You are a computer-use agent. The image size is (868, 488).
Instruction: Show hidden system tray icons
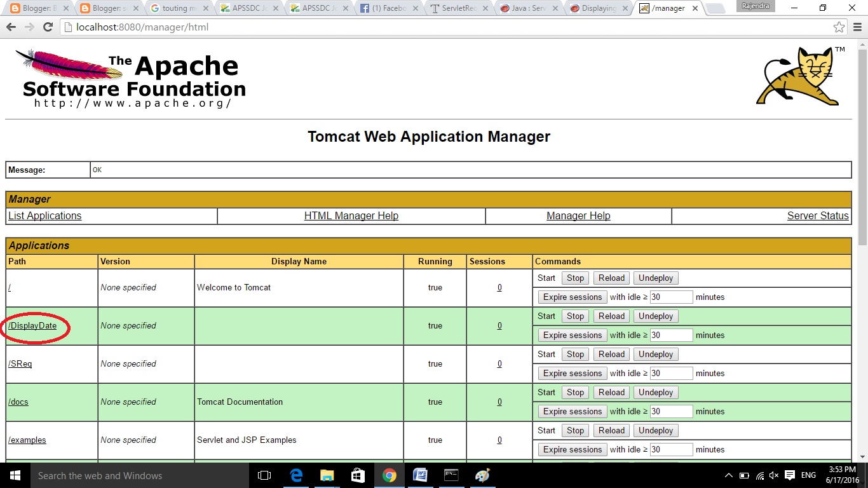(x=729, y=475)
